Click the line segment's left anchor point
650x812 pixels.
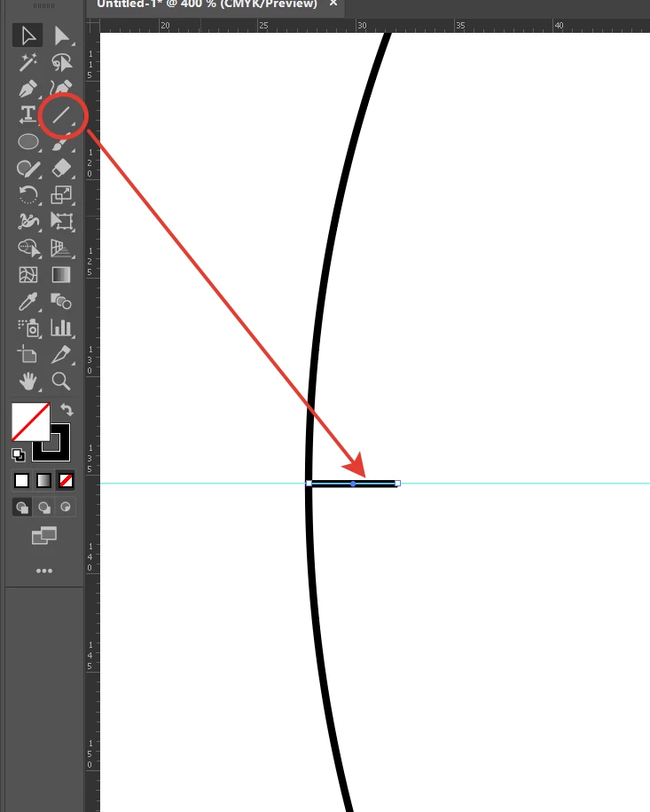point(309,483)
